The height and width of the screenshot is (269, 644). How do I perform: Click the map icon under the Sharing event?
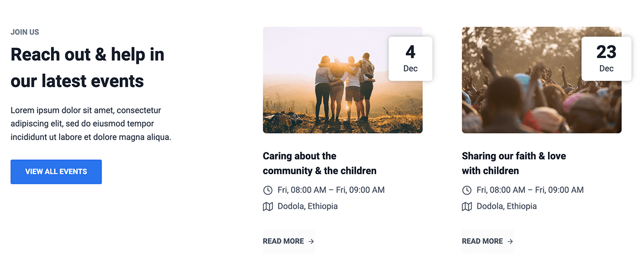point(467,207)
